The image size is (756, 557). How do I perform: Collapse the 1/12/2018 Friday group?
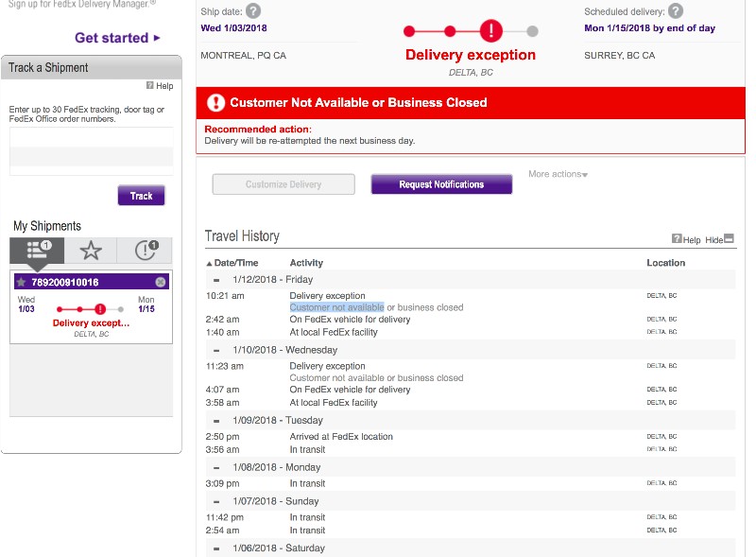(216, 280)
